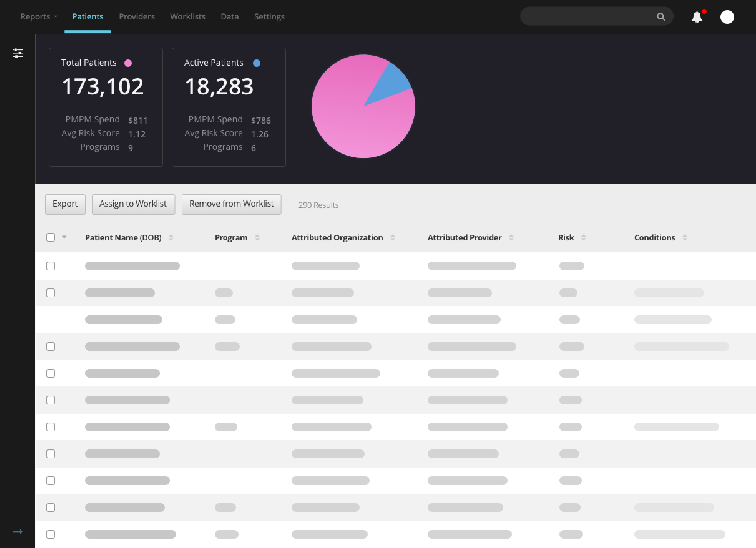Click the notification bell icon
The height and width of the screenshot is (548, 756).
click(697, 17)
